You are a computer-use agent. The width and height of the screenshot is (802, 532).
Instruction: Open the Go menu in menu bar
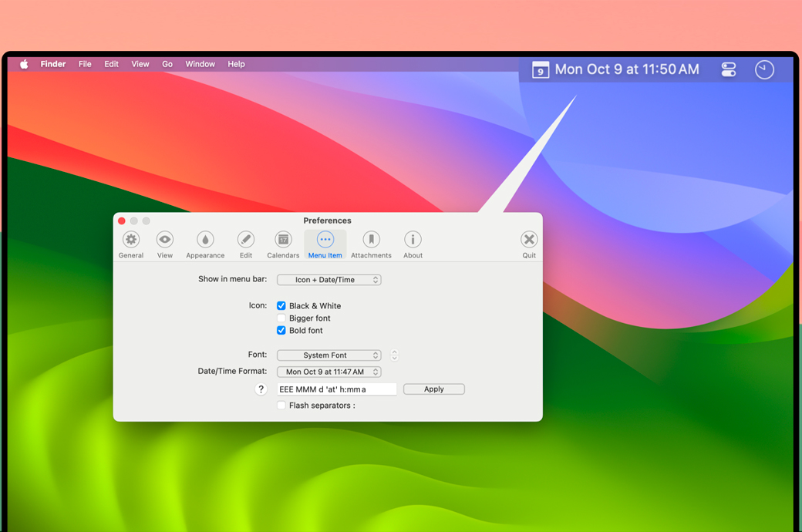click(x=167, y=64)
